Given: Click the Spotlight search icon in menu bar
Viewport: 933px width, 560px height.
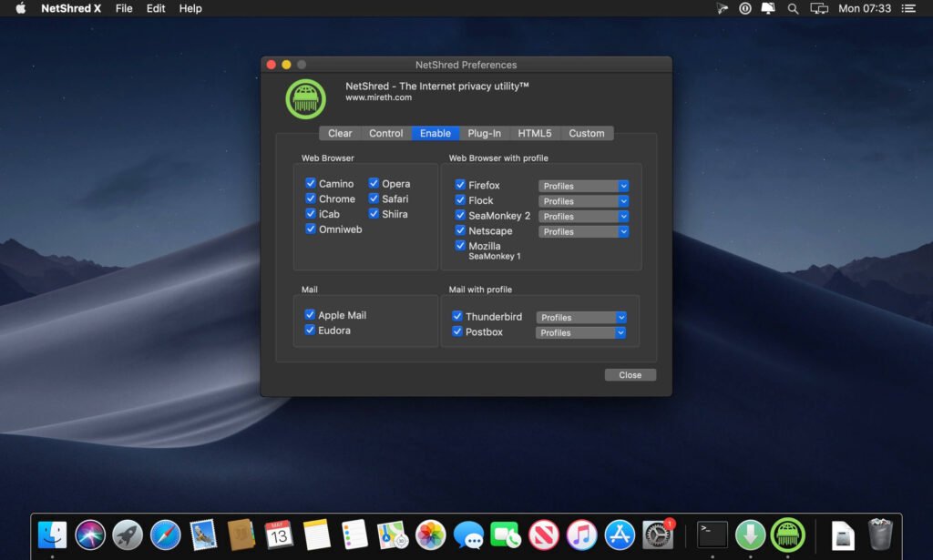Looking at the screenshot, I should click(793, 8).
